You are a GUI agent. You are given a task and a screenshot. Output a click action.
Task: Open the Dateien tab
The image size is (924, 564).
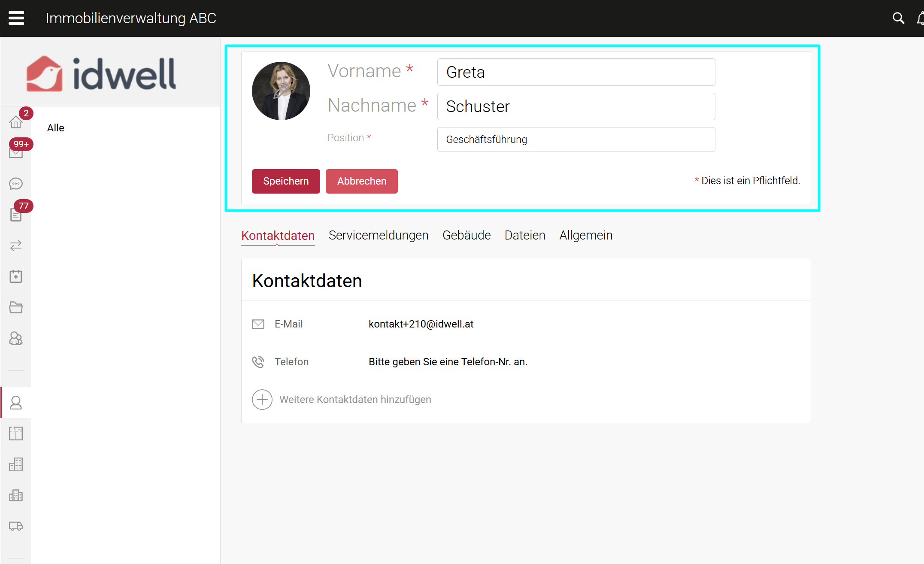click(524, 235)
